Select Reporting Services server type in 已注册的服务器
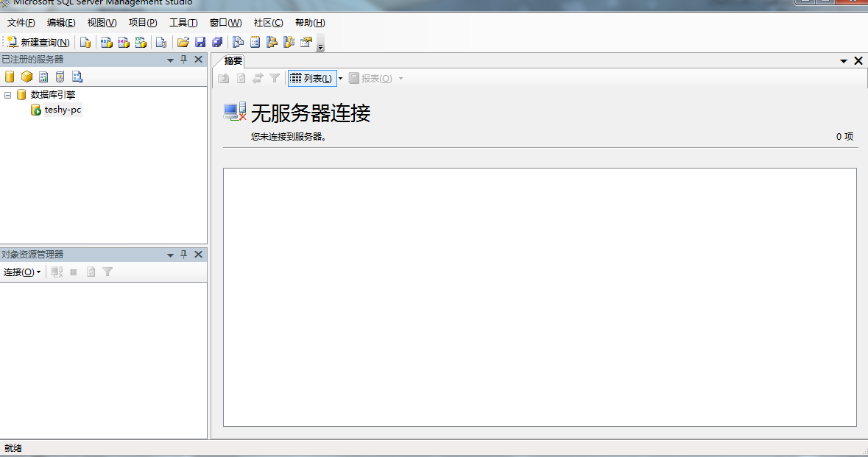This screenshot has width=868, height=457. pos(43,77)
